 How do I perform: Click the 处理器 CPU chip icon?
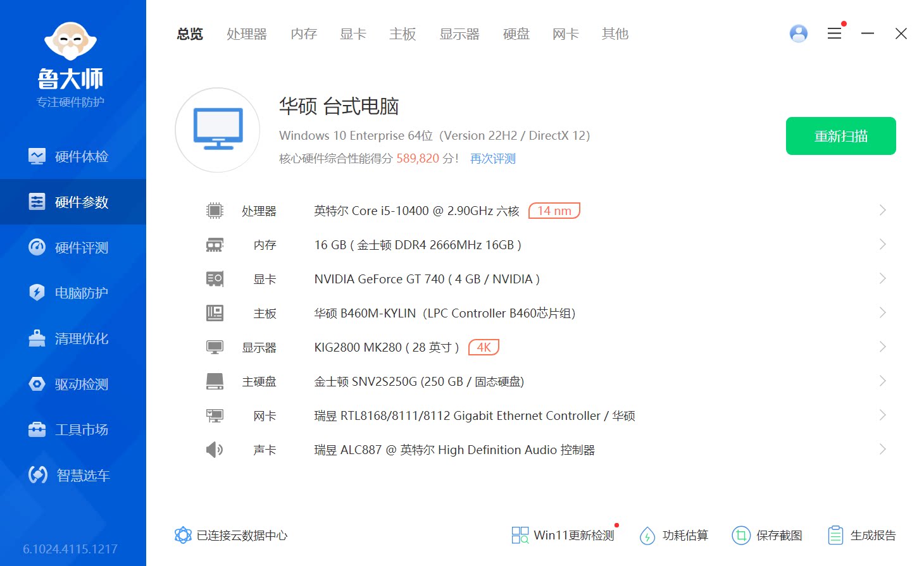[x=215, y=211]
